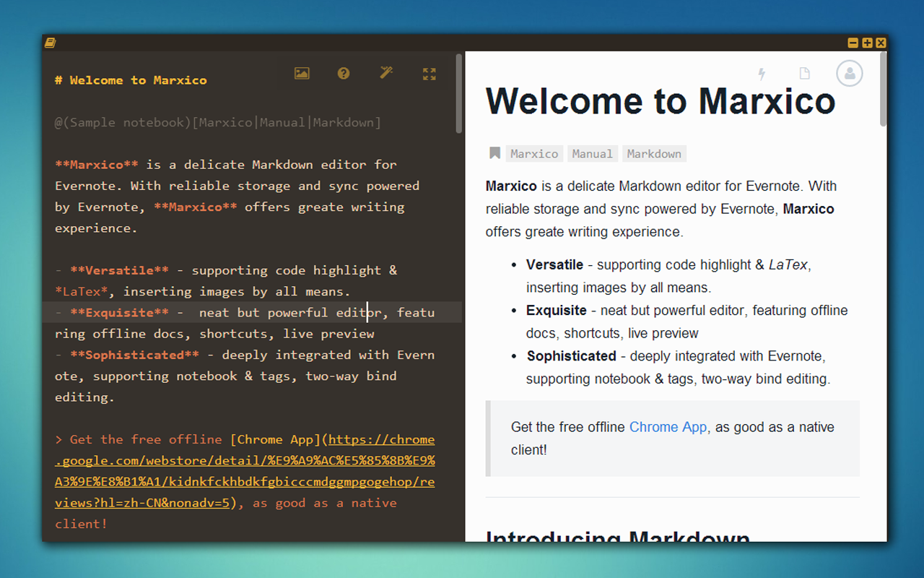Screen dimensions: 924x578
Task: Click the chrome webstore URL in editor
Action: click(x=245, y=471)
